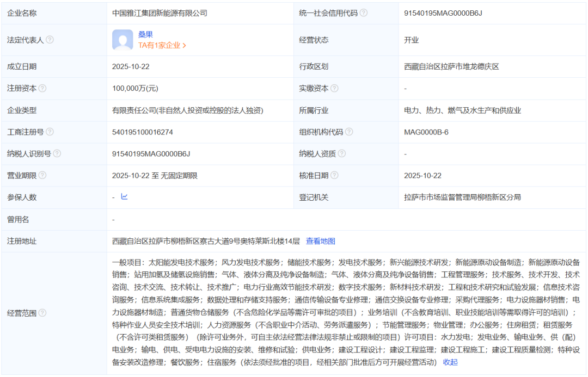The width and height of the screenshot is (588, 377).
Task: Collapse business scope with 收起
Action: (x=450, y=362)
